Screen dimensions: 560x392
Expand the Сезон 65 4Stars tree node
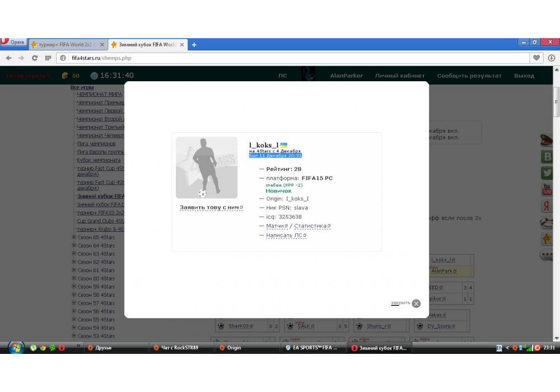pos(74,237)
